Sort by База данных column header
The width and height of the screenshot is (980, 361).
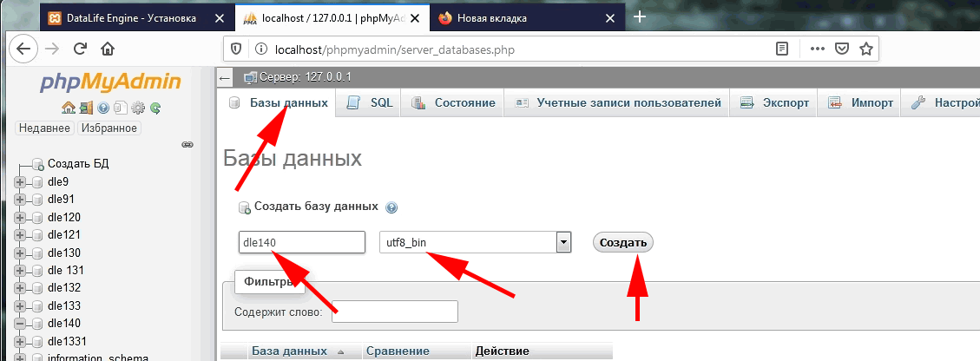(x=289, y=351)
